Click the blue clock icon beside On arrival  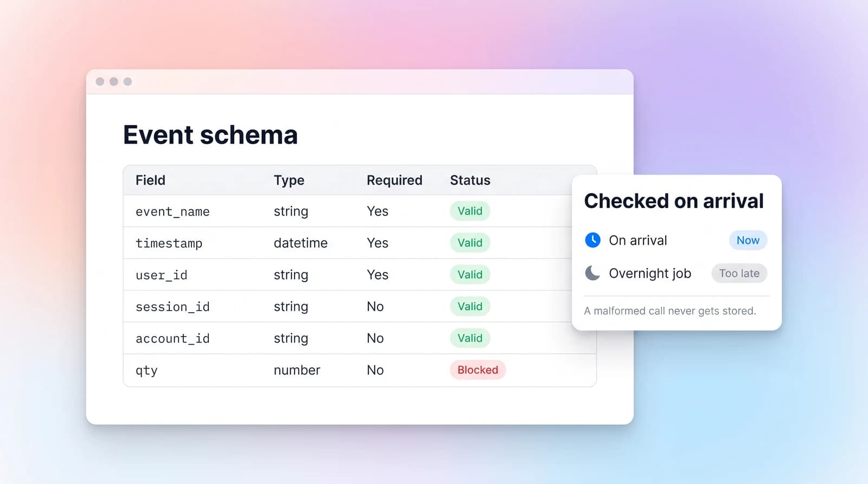592,240
